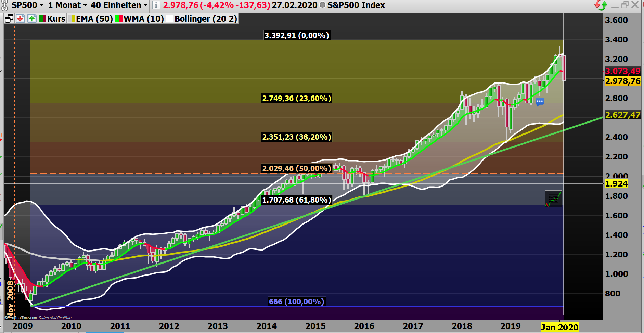The image size is (644, 333).
Task: Select the 666 (100,00%) Fibonacci label
Action: point(297,302)
